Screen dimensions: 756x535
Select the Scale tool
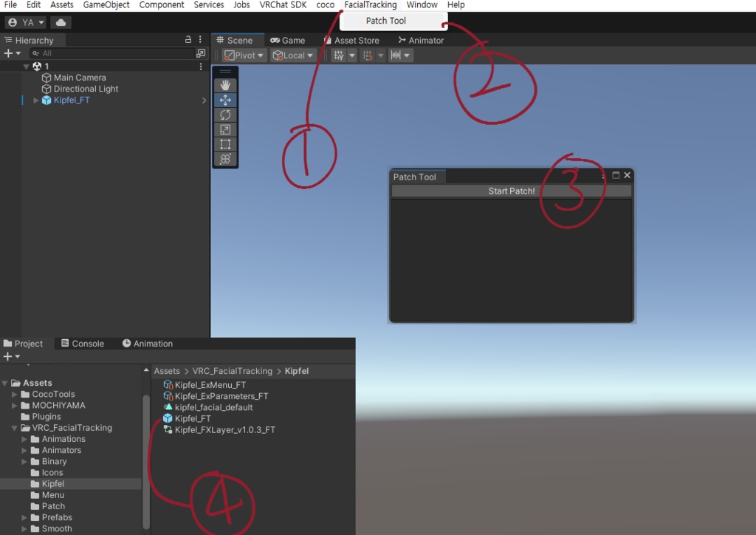pos(225,129)
